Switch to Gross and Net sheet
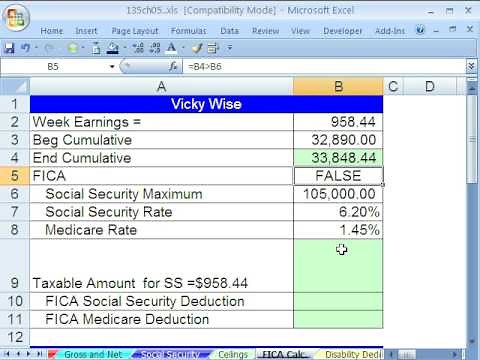 pos(93,354)
